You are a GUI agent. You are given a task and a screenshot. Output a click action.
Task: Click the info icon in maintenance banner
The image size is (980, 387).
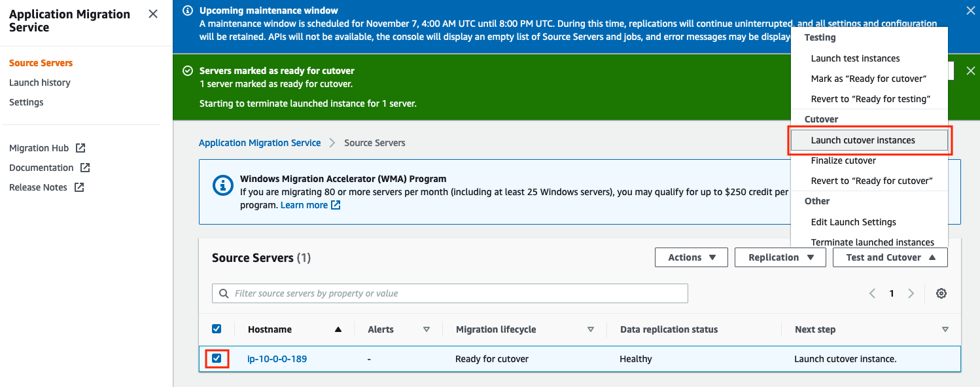click(188, 10)
